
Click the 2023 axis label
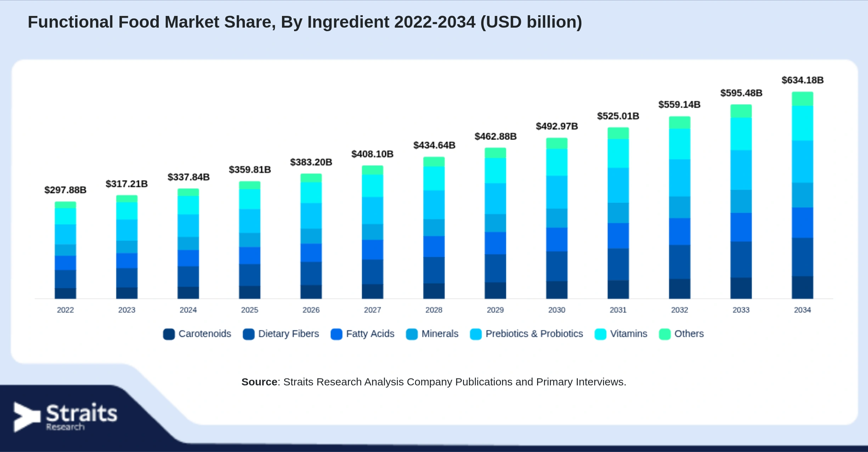[x=127, y=310]
